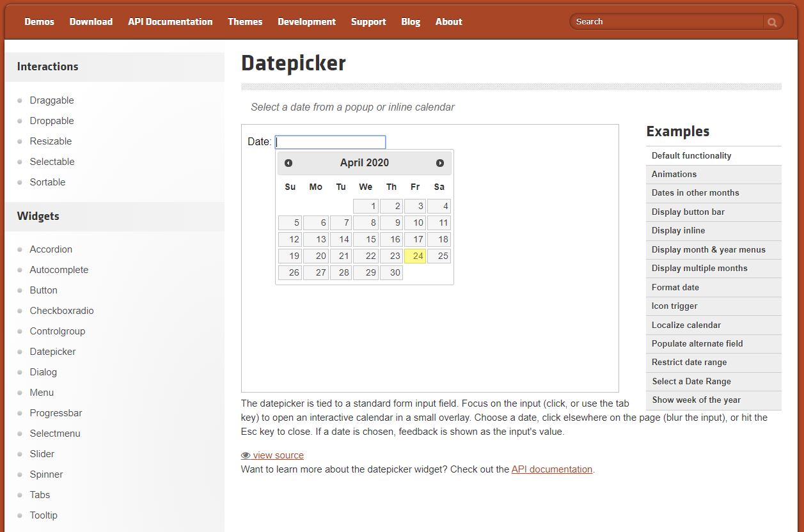This screenshot has width=804, height=532.
Task: Open the Resizable interaction demo
Action: 51,141
